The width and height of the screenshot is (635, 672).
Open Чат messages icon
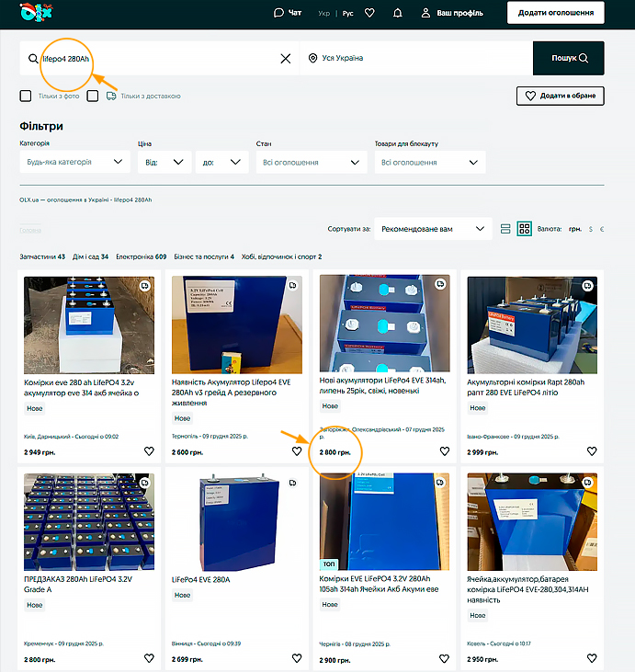tap(288, 13)
